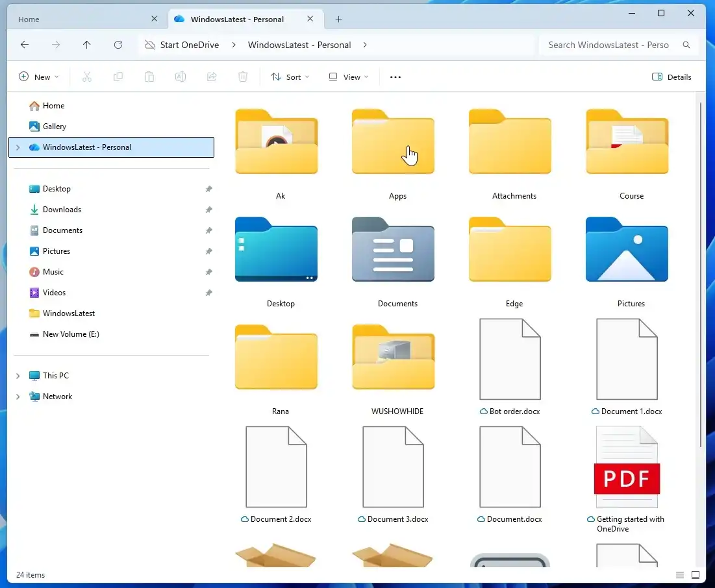
Task: Click the search magnifier icon
Action: coord(686,45)
